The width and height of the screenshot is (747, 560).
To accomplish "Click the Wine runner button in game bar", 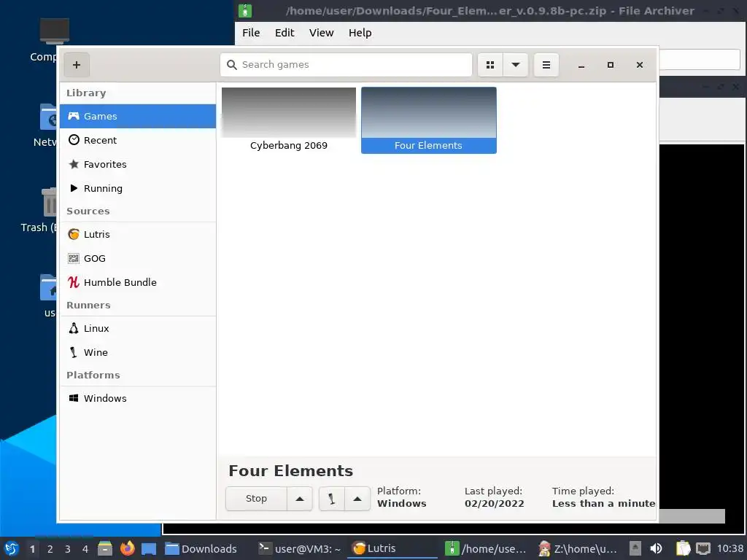I will pos(332,499).
